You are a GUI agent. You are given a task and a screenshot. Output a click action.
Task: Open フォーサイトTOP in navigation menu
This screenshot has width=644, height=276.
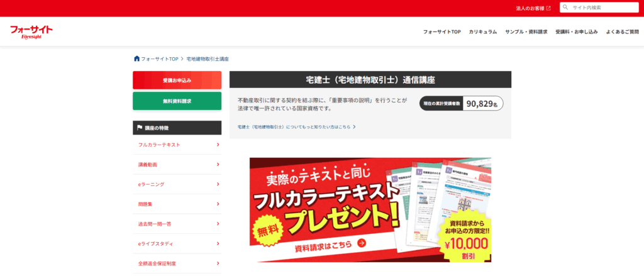442,31
